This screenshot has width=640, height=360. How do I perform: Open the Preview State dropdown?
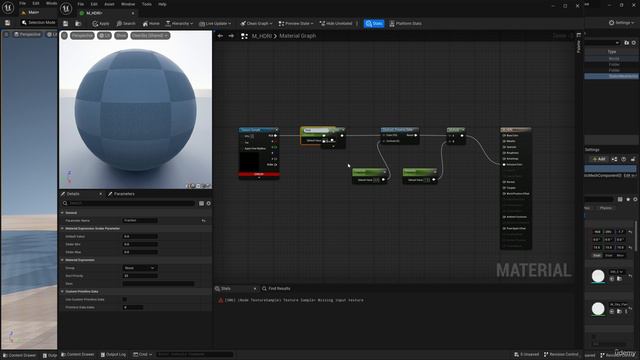pos(296,24)
